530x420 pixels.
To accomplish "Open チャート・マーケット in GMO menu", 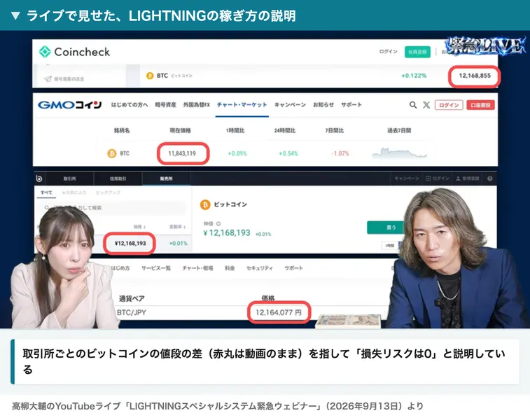I will pyautogui.click(x=242, y=105).
